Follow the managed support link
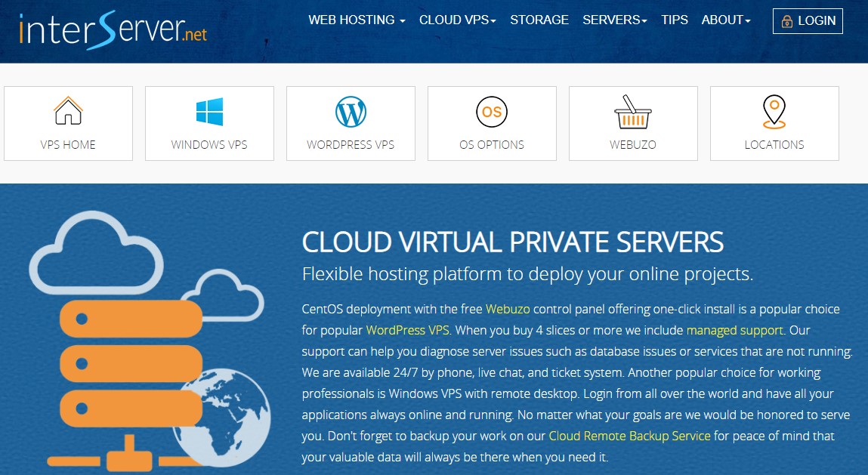This screenshot has width=868, height=475. coord(734,331)
